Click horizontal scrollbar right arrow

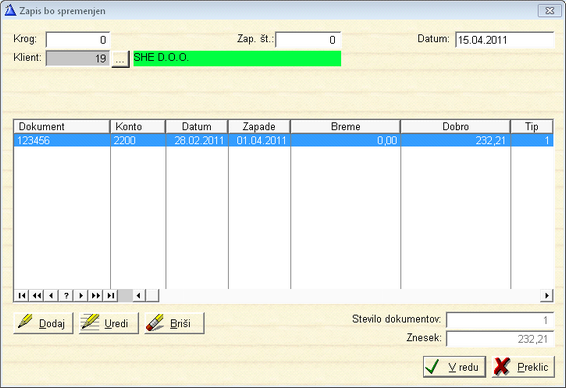(x=547, y=296)
